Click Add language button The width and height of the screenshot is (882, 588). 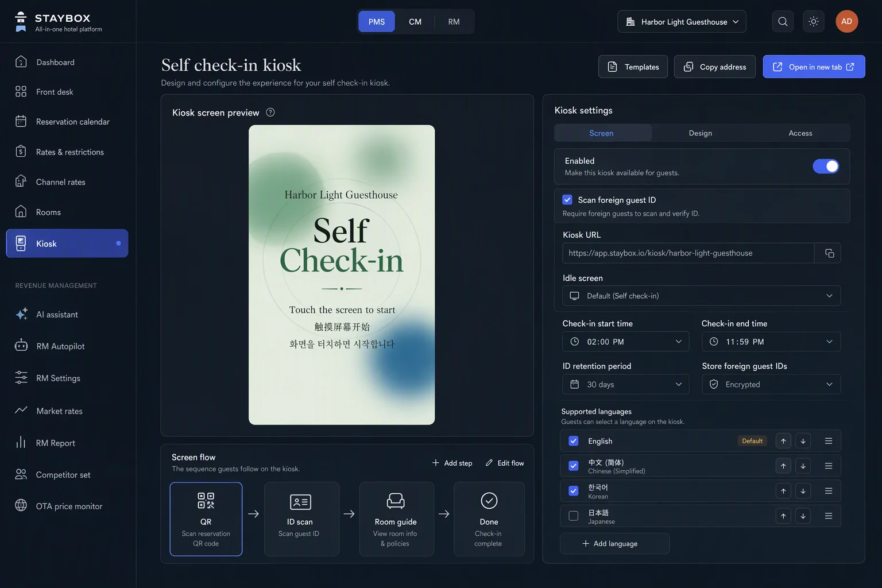[614, 543]
